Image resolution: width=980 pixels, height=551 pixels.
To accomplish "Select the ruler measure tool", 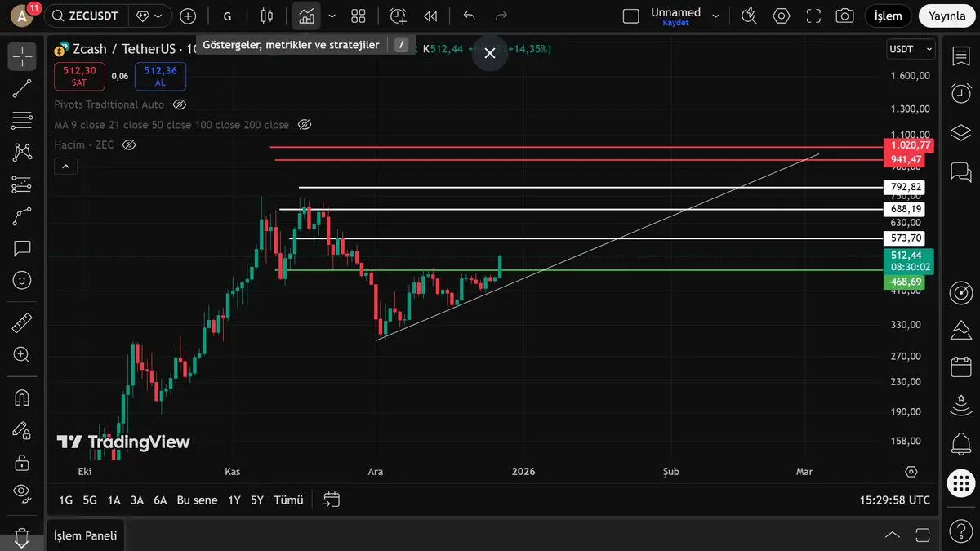I will point(22,323).
